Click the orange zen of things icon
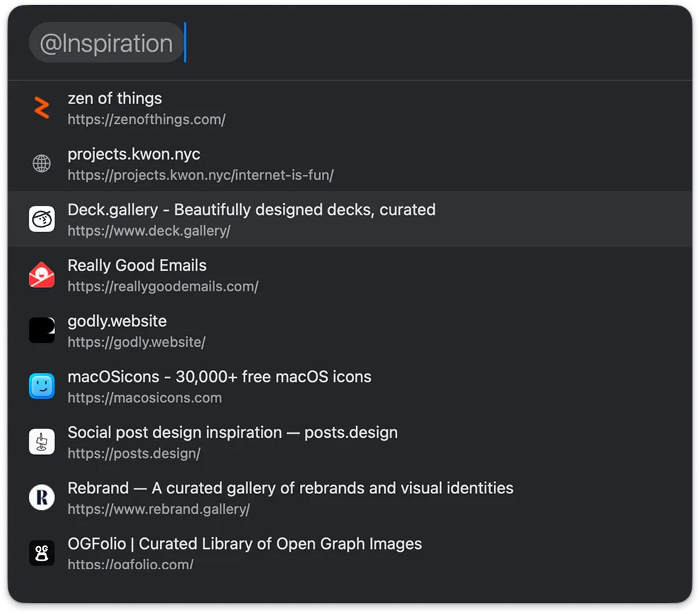 coord(42,108)
